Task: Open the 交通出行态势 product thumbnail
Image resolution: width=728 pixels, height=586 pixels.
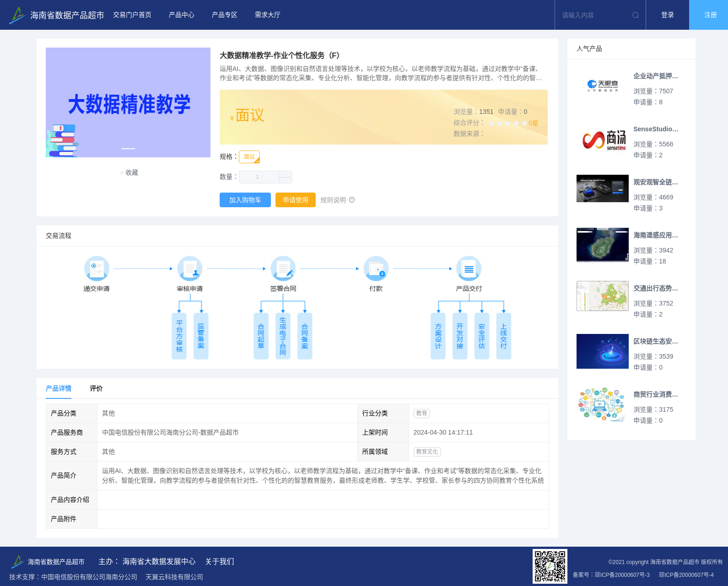Action: 603,296
